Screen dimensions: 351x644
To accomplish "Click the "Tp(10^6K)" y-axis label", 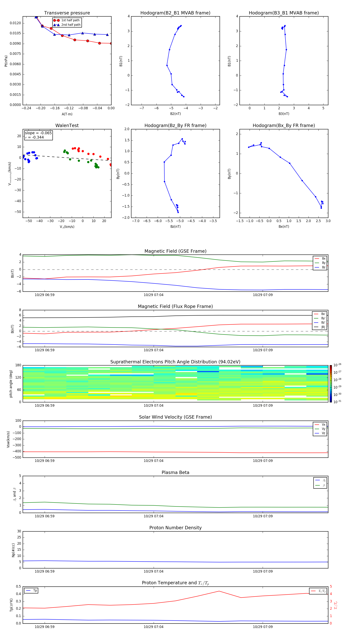I will pos(11,605).
